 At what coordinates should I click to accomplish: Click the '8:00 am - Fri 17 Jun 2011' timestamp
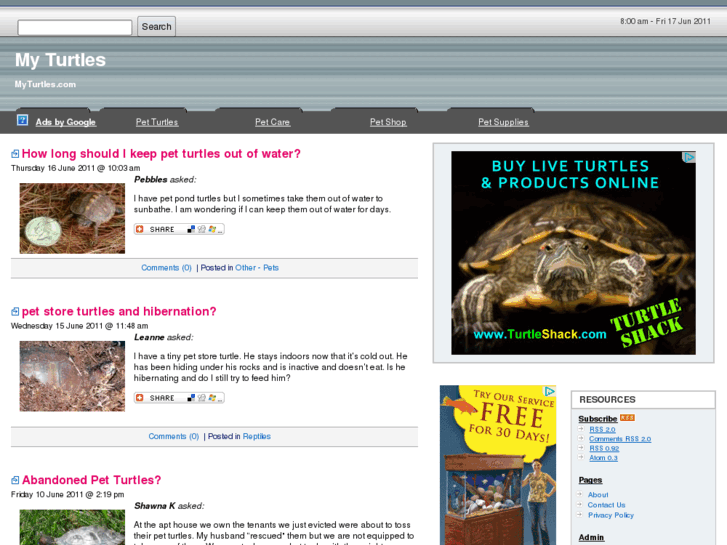click(665, 21)
